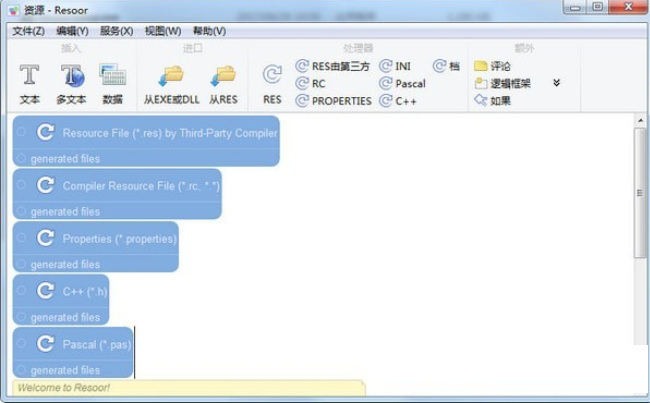Image resolution: width=650 pixels, height=403 pixels.
Task: Select 'C++ (*.h)' text
Action: (x=85, y=291)
